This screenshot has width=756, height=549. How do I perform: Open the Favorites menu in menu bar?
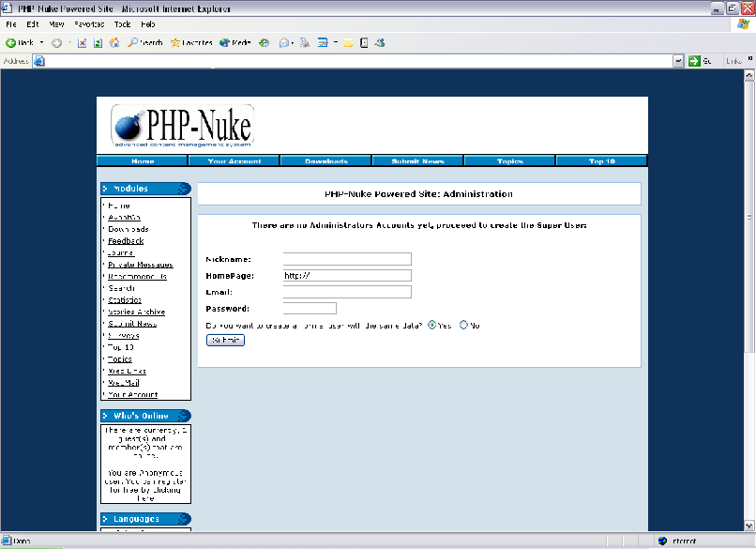coord(89,23)
